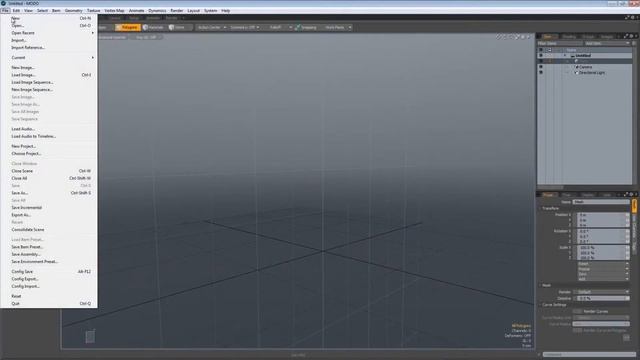
Task: Switch to the Shading tab
Action: tap(569, 37)
